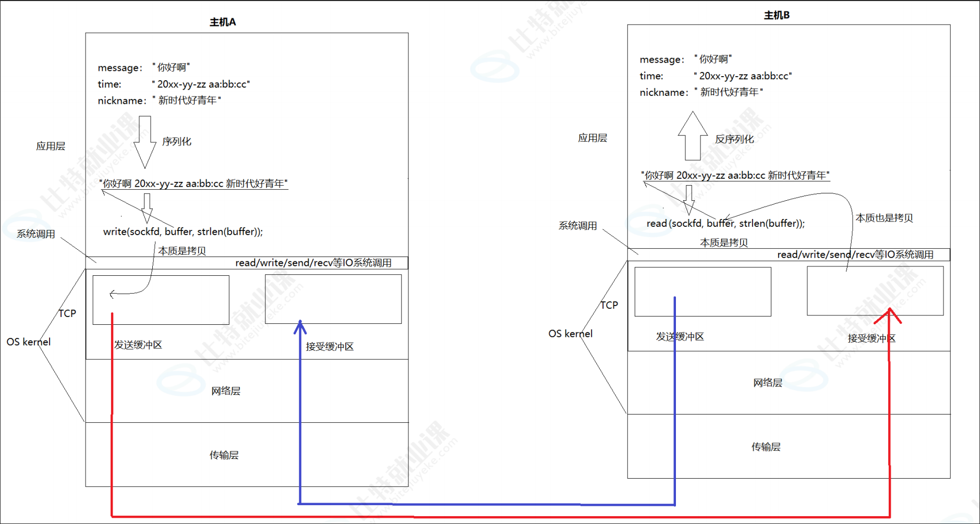This screenshot has width=980, height=524.
Task: Click 网络层 label in 主机B
Action: pyautogui.click(x=768, y=383)
